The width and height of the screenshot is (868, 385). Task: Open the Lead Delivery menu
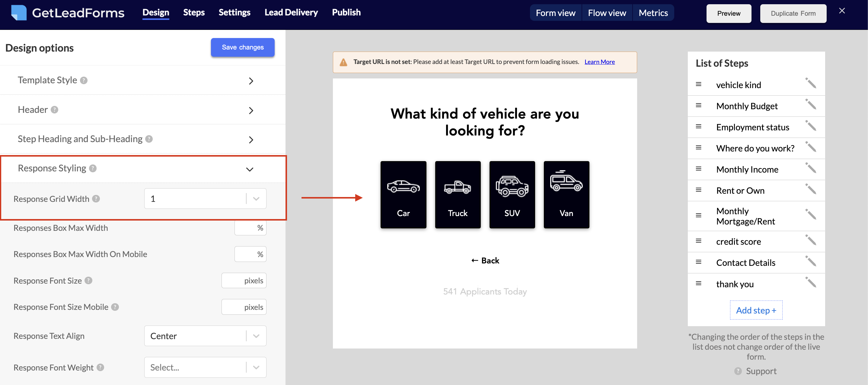291,12
